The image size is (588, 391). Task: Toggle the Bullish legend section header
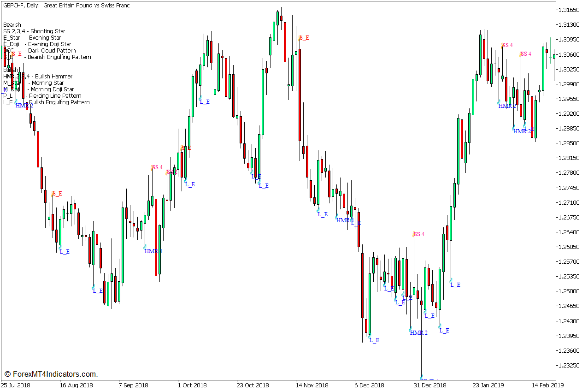10,70
